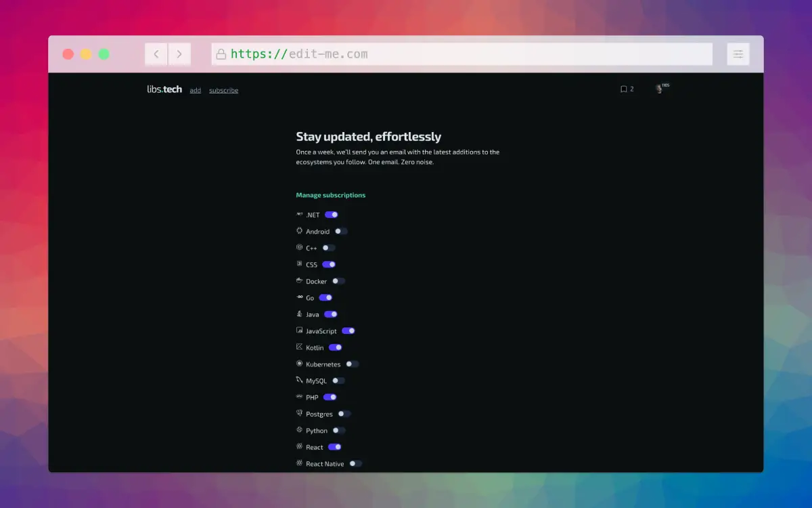Open the add link in header
Image resolution: width=812 pixels, height=508 pixels.
point(195,90)
